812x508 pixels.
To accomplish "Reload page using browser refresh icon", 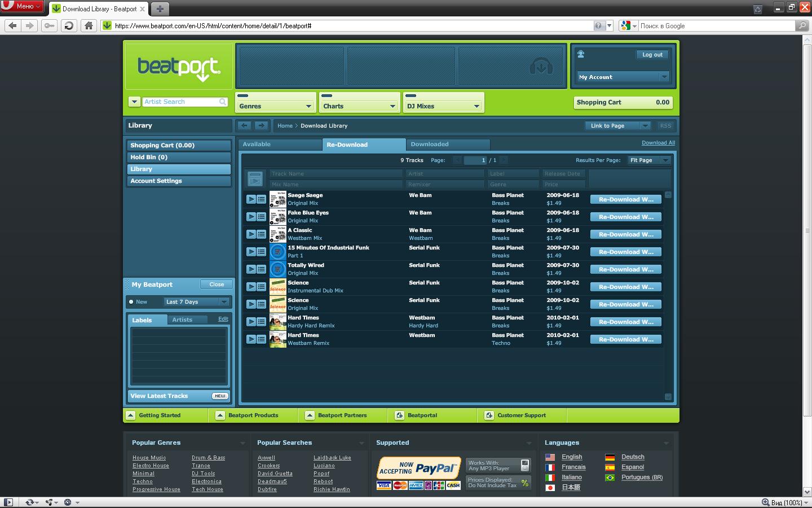I will [x=69, y=25].
